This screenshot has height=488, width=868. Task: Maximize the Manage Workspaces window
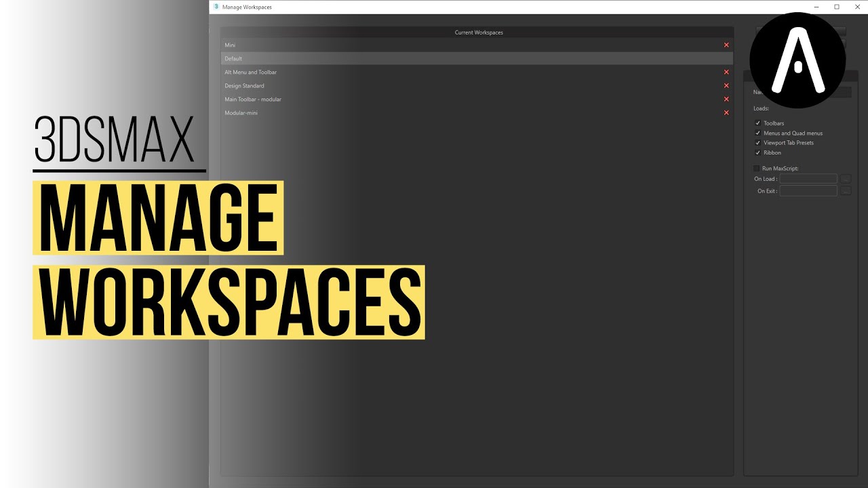tap(837, 7)
